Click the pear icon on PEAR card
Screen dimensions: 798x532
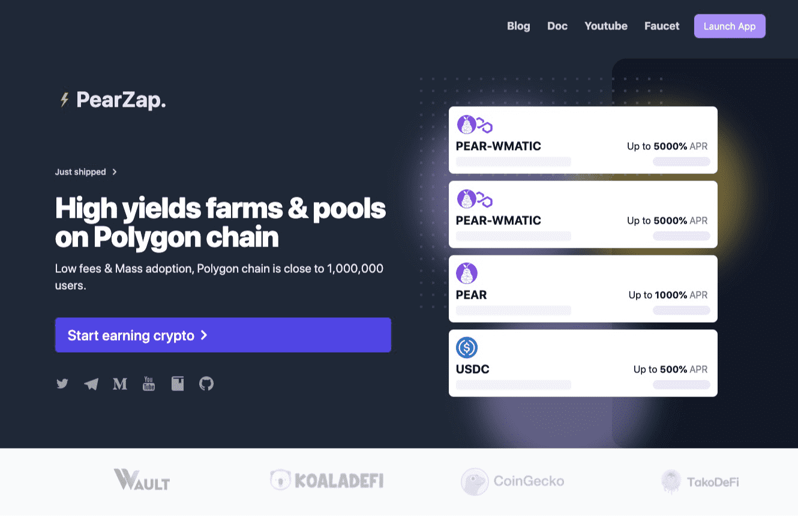tap(467, 273)
